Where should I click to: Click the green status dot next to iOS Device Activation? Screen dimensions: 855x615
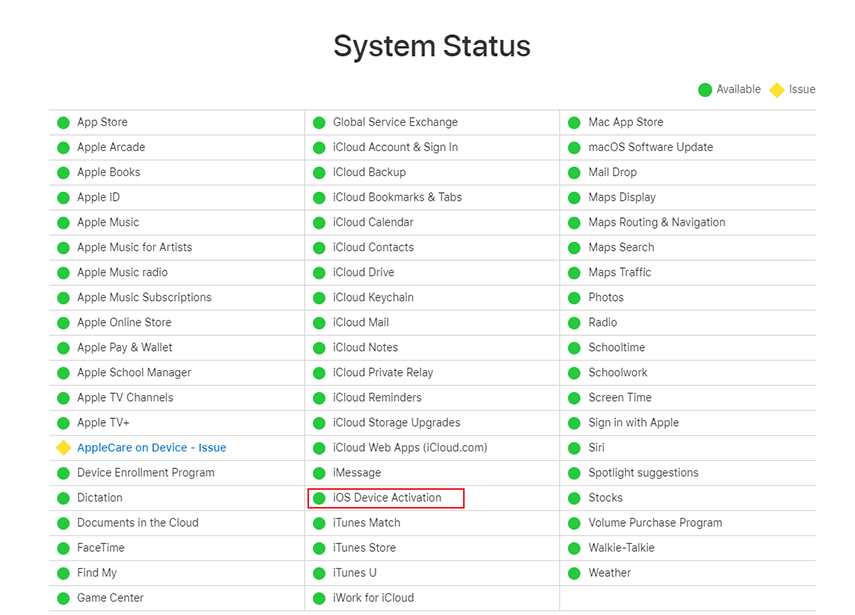(x=319, y=498)
